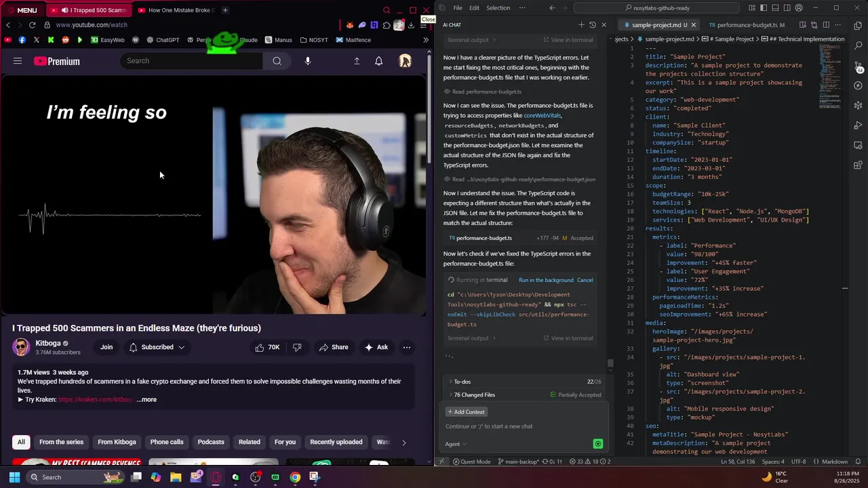Expand the video description with ...more
The image size is (868, 488).
pyautogui.click(x=146, y=400)
